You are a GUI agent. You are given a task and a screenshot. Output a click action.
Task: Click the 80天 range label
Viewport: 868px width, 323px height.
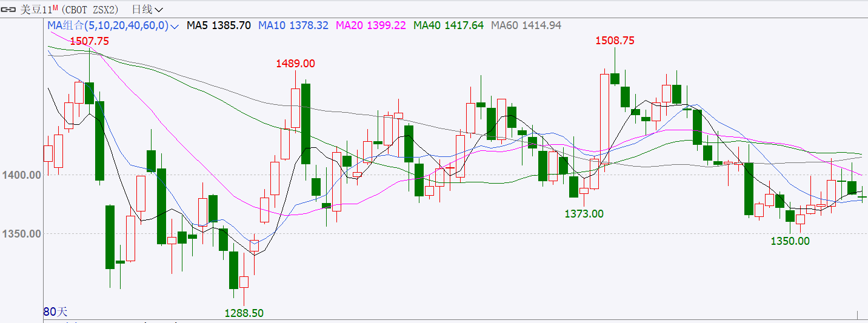56,312
